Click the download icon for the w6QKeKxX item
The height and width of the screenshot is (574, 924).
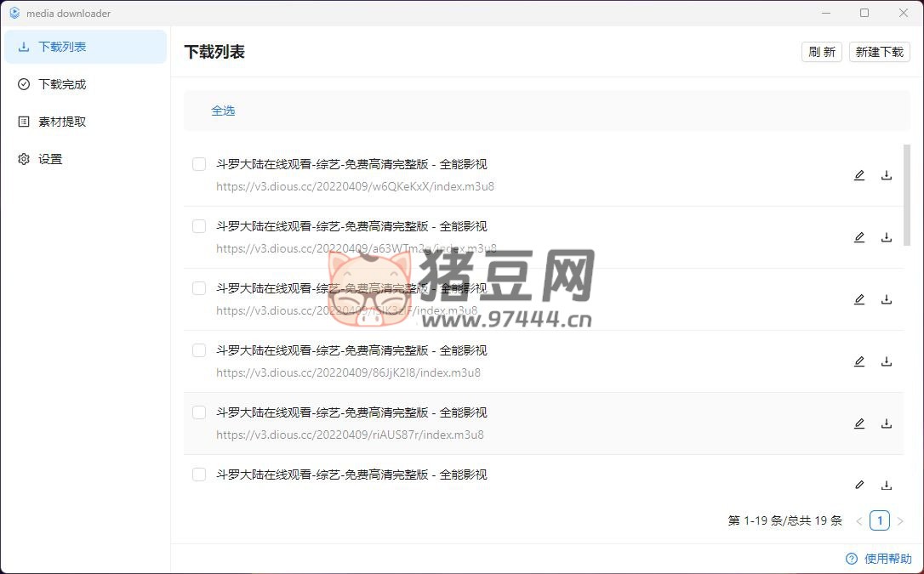887,175
